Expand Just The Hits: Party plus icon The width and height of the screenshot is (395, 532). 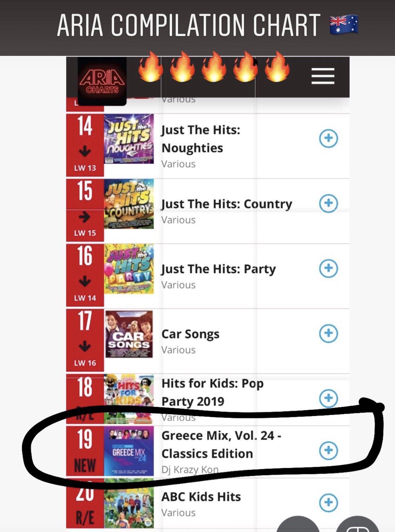point(328,268)
